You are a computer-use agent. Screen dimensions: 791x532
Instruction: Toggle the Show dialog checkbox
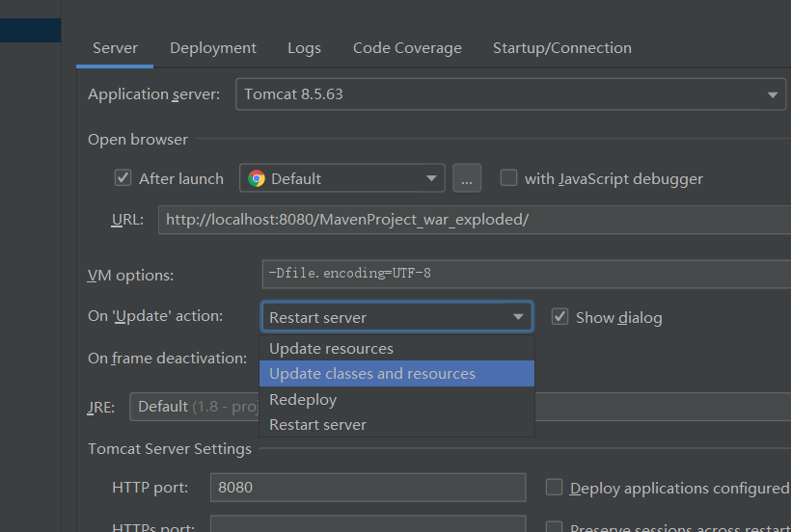559,317
